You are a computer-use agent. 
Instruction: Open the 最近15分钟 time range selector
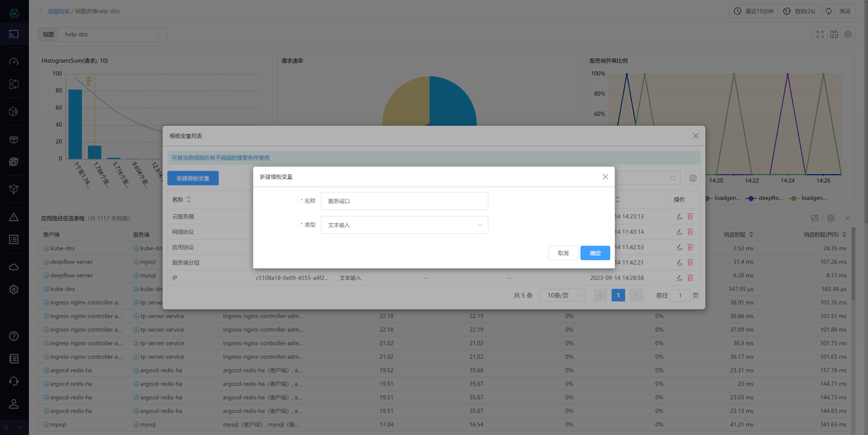coord(754,11)
